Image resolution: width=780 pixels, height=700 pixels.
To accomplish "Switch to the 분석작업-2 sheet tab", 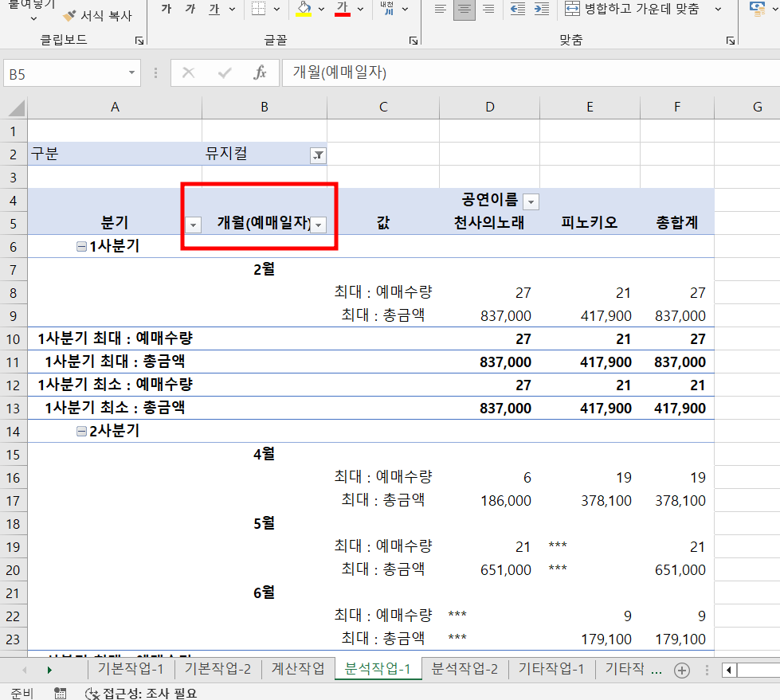I will 464,669.
